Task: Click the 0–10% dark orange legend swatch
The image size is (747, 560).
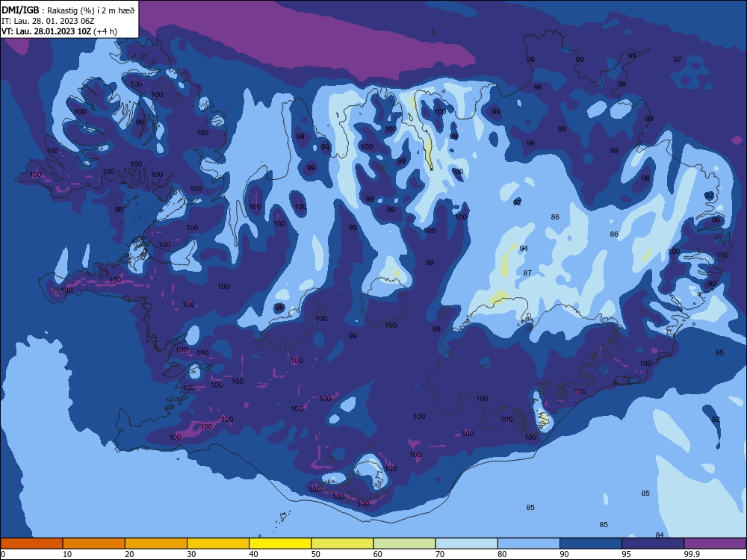Action: coord(31,544)
